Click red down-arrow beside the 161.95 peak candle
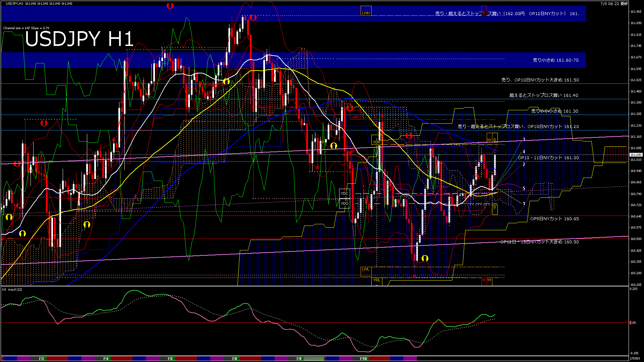The height and width of the screenshot is (362, 644). [x=253, y=17]
